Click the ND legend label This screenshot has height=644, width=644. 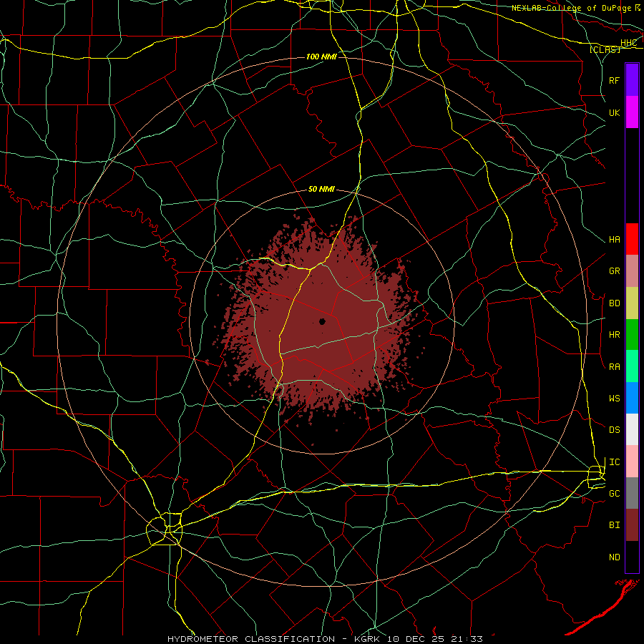(x=615, y=557)
